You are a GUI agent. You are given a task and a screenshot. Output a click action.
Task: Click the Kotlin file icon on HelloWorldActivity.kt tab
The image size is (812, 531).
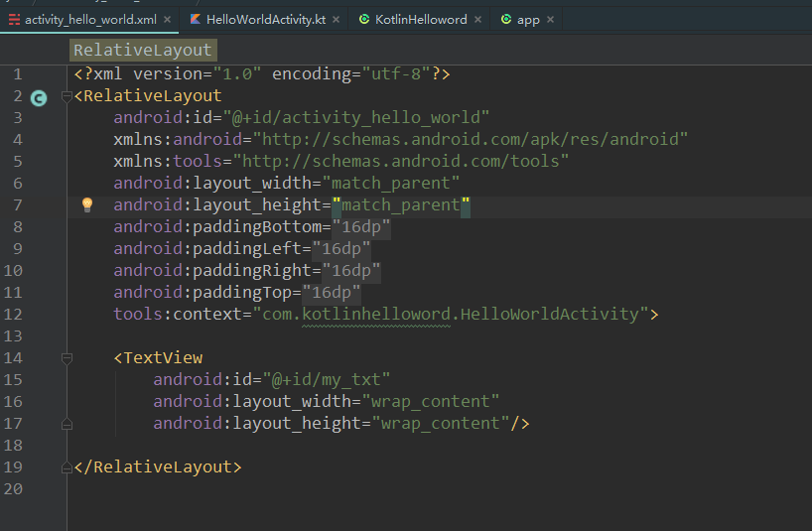coord(196,19)
